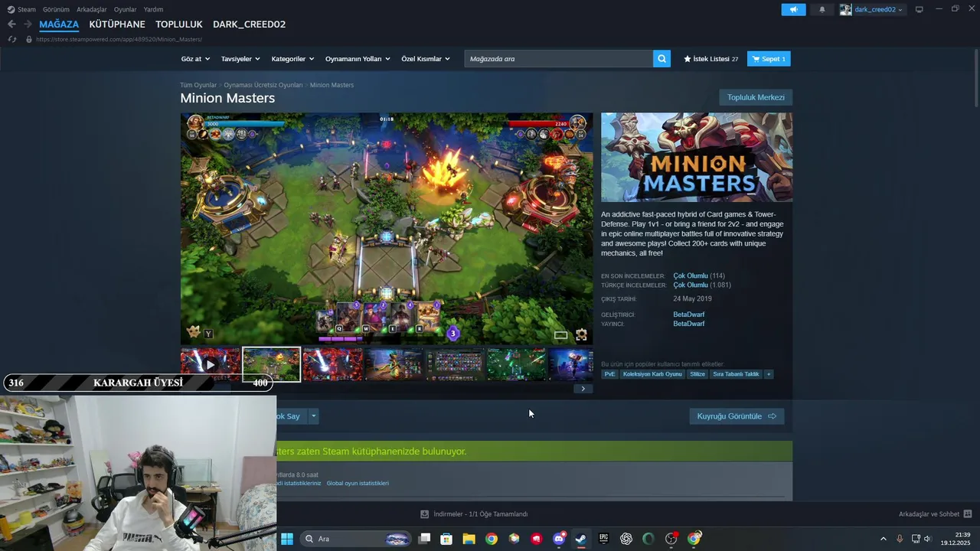This screenshot has height=551, width=980.
Task: Open the dropdown arrow beside Yok Say
Action: click(x=313, y=416)
